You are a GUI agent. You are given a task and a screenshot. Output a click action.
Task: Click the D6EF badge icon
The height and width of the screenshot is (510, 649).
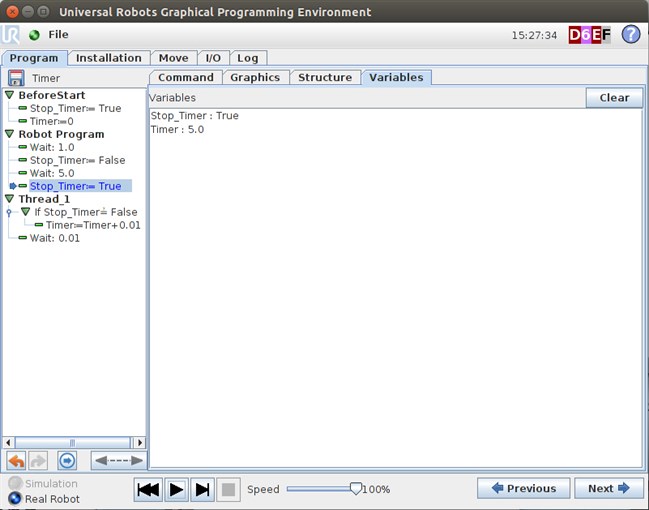590,35
